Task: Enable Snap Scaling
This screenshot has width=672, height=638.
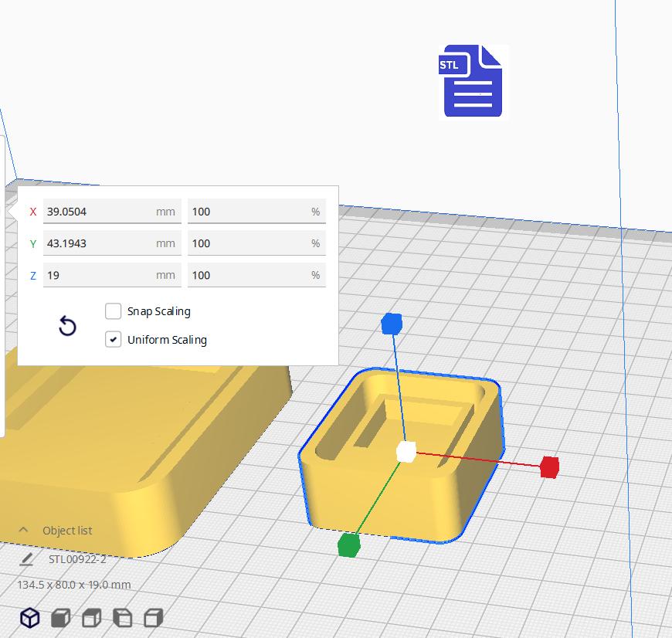Action: [x=113, y=311]
